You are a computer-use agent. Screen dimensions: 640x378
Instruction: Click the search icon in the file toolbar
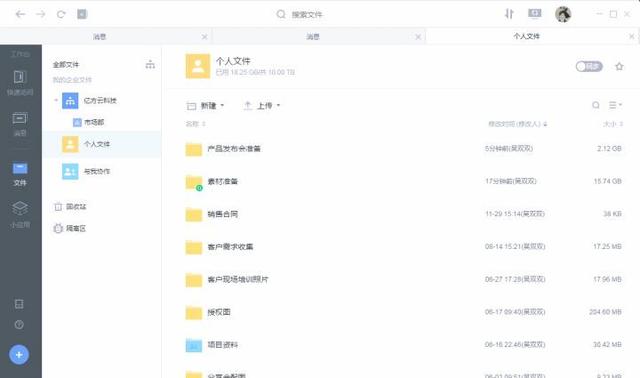tap(596, 105)
